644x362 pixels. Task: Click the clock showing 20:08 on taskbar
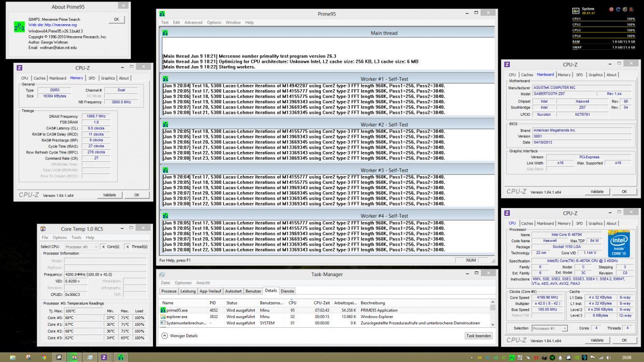626,358
